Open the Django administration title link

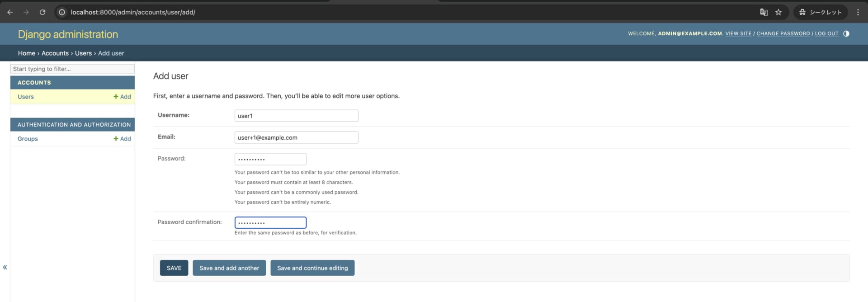pos(68,34)
